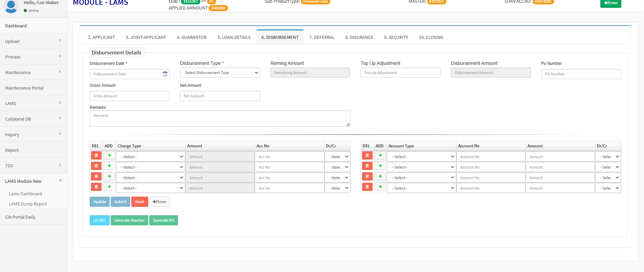The height and width of the screenshot is (272, 644).
Task: Open the 5. LOAN-DETAILS tab
Action: tap(234, 38)
